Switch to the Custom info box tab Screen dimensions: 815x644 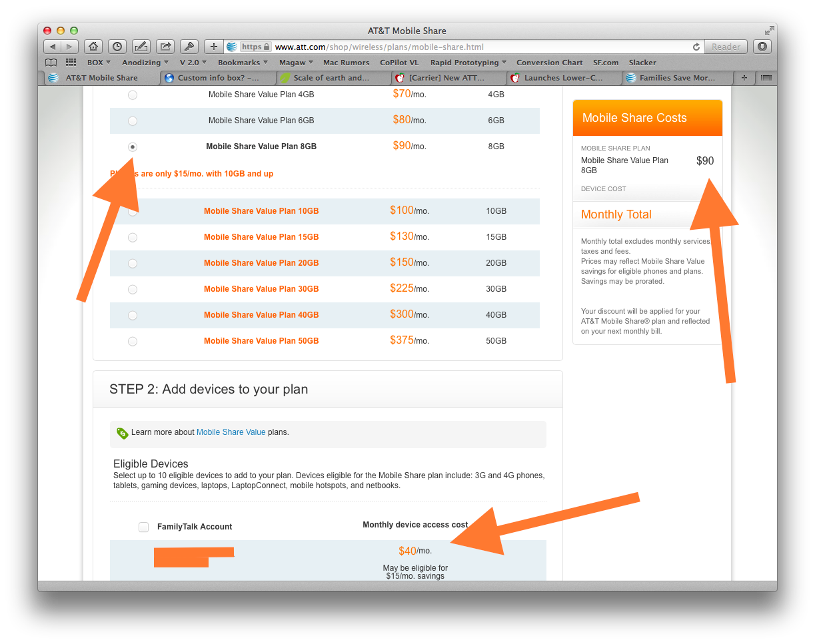coord(218,78)
